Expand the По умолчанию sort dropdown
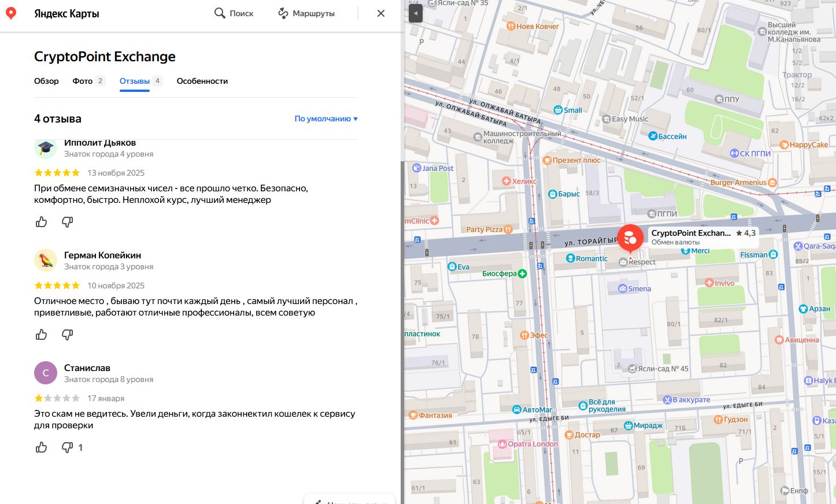Viewport: 836px width, 504px height. point(326,118)
